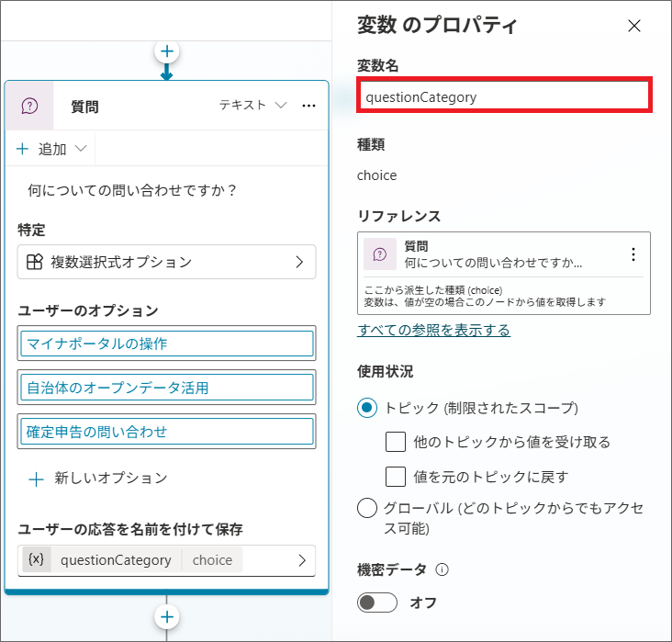672x642 pixels.
Task: Open the テキスト dropdown in question node
Action: tap(253, 106)
